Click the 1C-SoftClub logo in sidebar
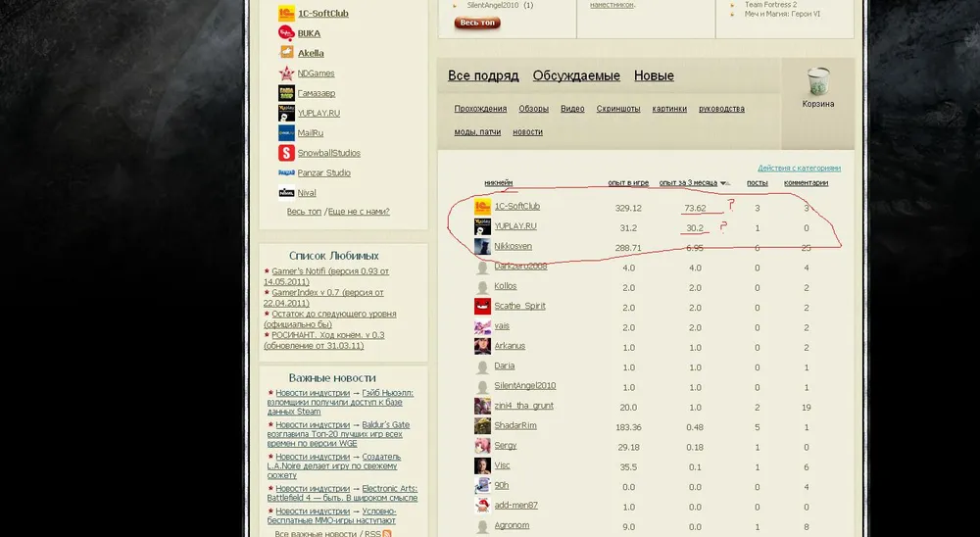 point(286,14)
